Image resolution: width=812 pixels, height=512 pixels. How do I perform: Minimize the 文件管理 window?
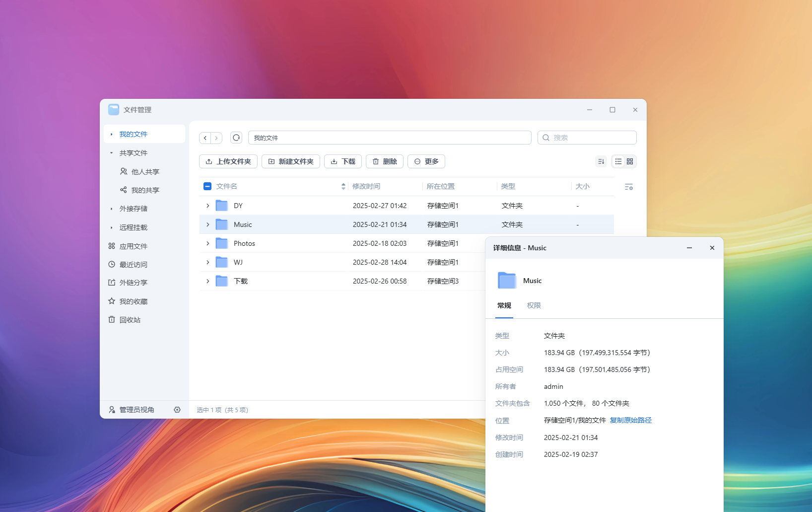pyautogui.click(x=590, y=110)
